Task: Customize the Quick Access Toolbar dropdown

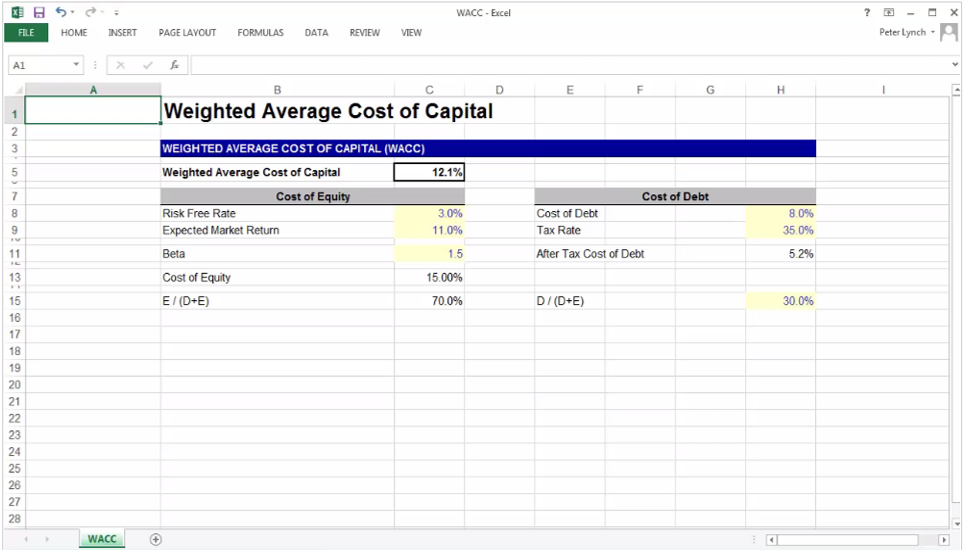Action: click(x=116, y=12)
